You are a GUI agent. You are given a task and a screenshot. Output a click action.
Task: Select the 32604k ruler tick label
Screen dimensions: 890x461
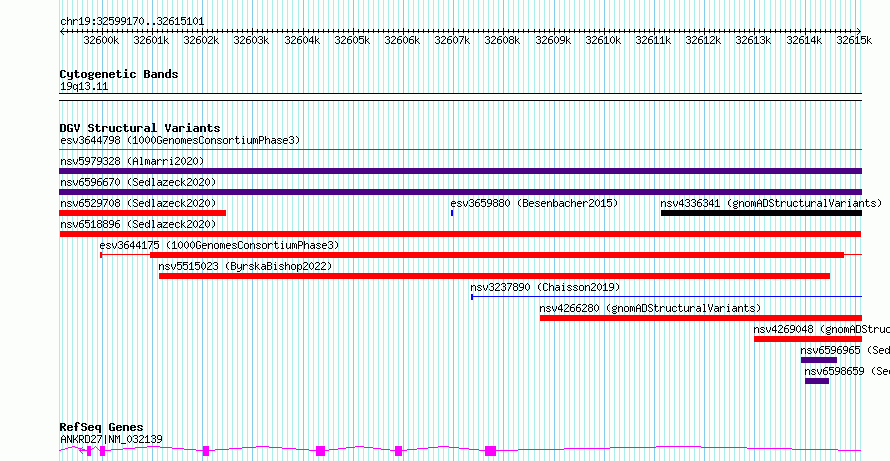tap(302, 40)
